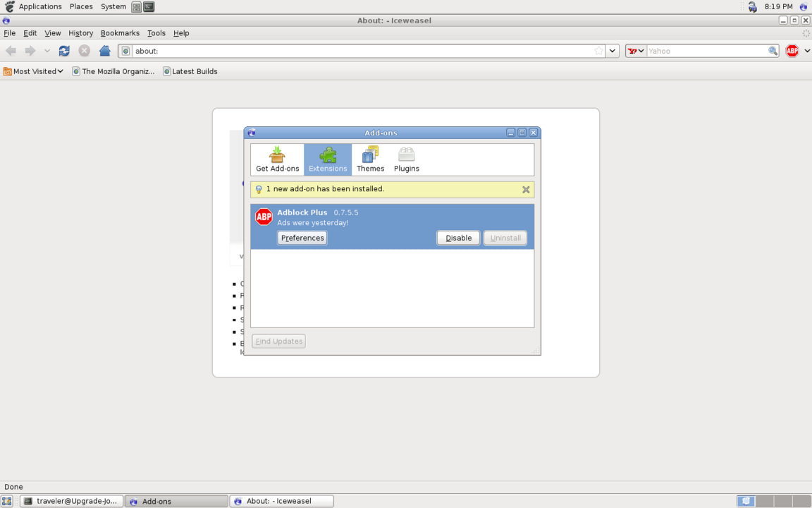The height and width of the screenshot is (508, 812).
Task: Click the lock-and-car tray icon beside the clock
Action: click(753, 7)
